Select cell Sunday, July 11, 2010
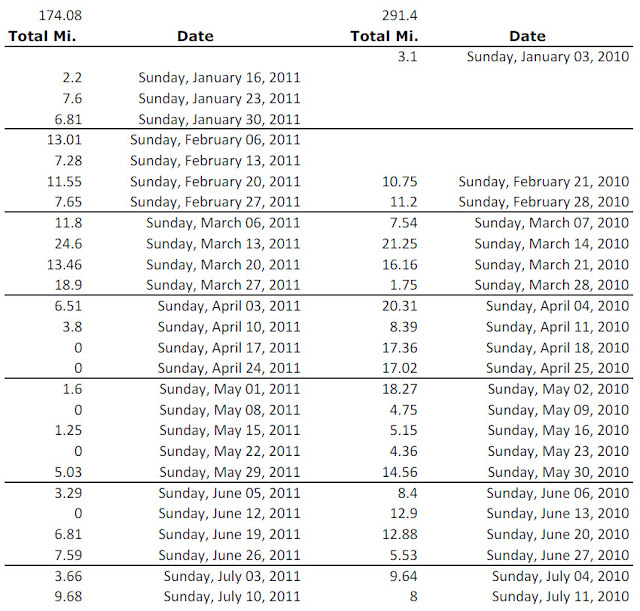640x611 pixels. (560, 597)
